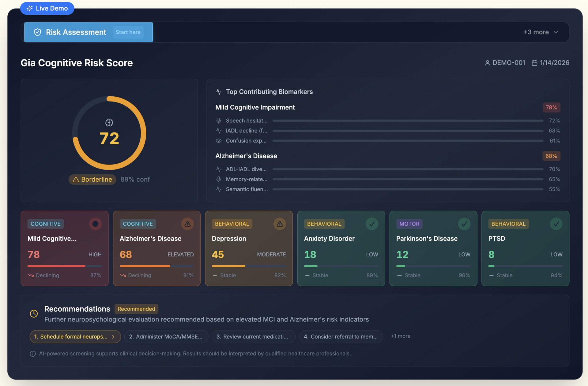Image resolution: width=588 pixels, height=386 pixels.
Task: Click the warning toggle on the Depression card
Action: pyautogui.click(x=280, y=224)
